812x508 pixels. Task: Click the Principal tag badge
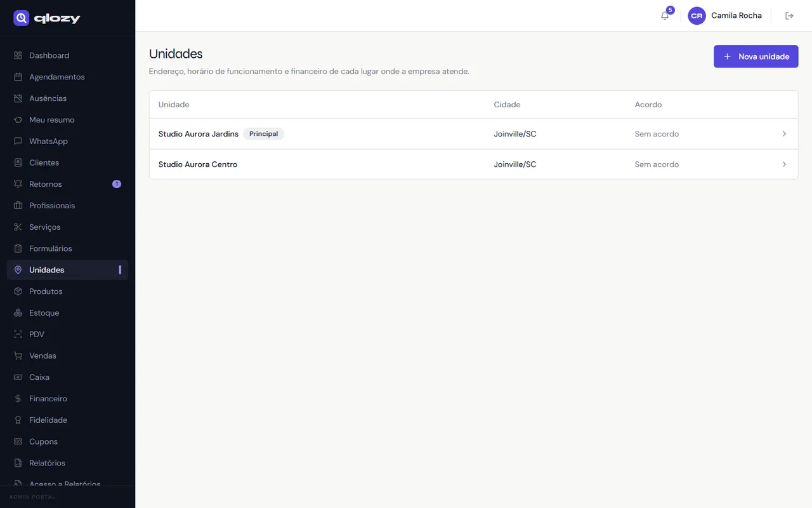click(x=263, y=134)
